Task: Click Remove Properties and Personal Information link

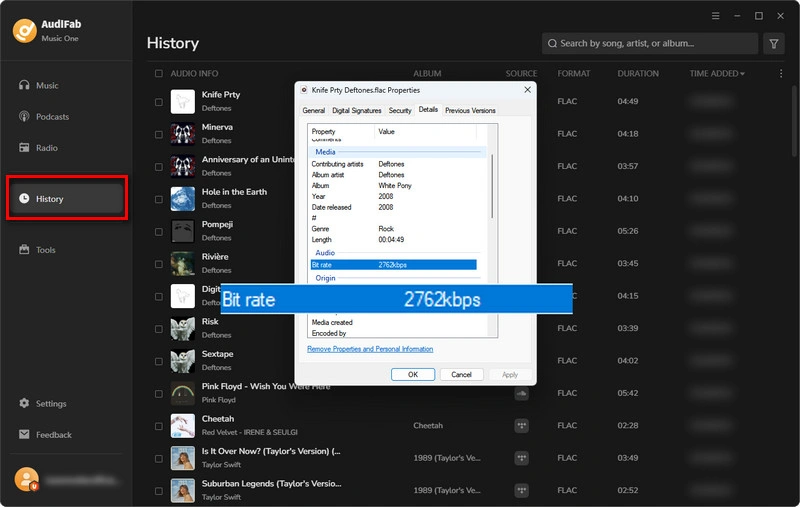Action: [x=370, y=349]
